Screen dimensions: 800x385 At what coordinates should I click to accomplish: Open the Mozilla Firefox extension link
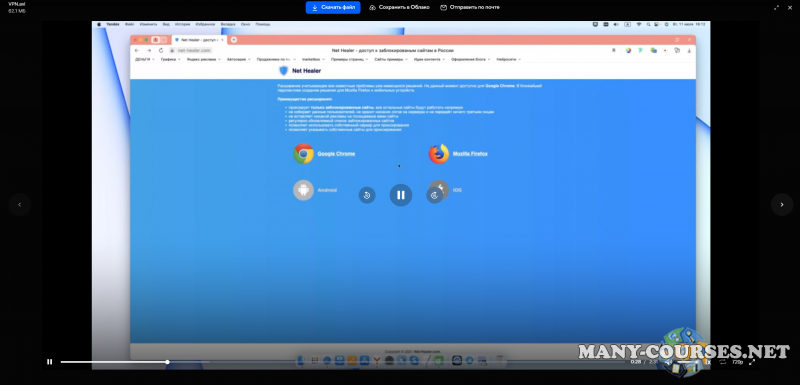(x=470, y=153)
